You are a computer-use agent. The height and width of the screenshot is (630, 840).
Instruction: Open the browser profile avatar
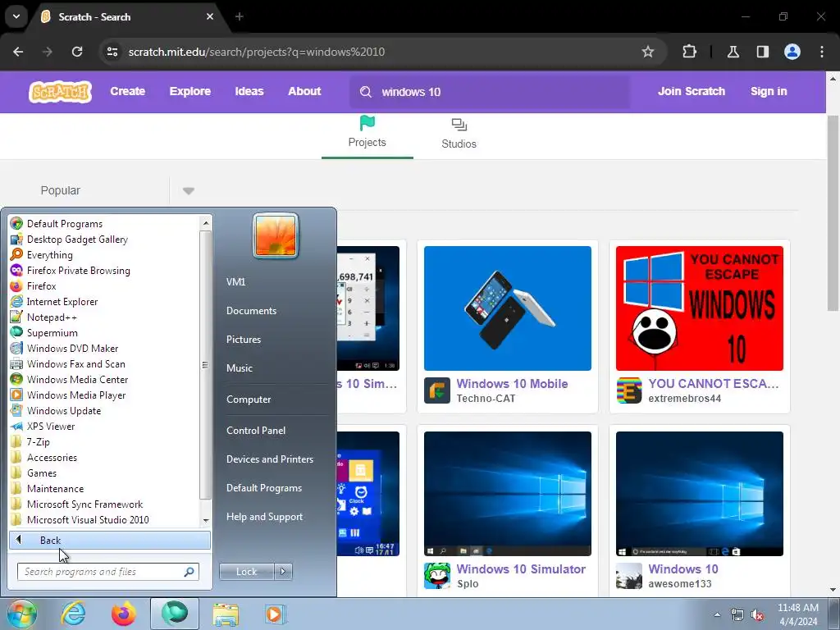click(792, 52)
